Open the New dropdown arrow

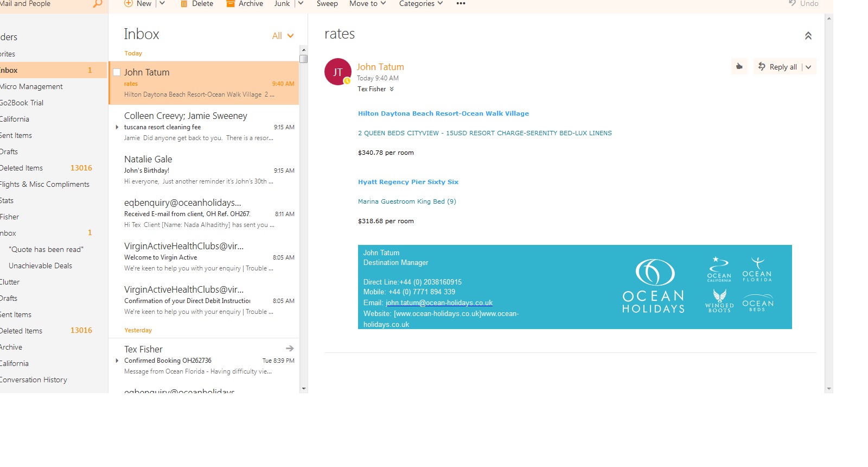pyautogui.click(x=162, y=3)
